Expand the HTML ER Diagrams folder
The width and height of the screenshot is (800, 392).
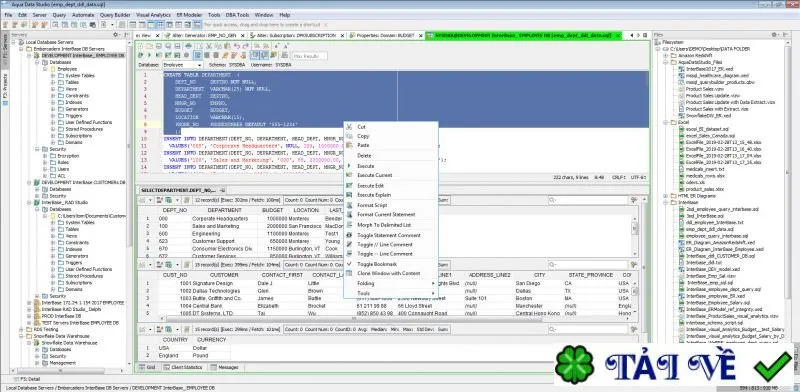(666, 196)
